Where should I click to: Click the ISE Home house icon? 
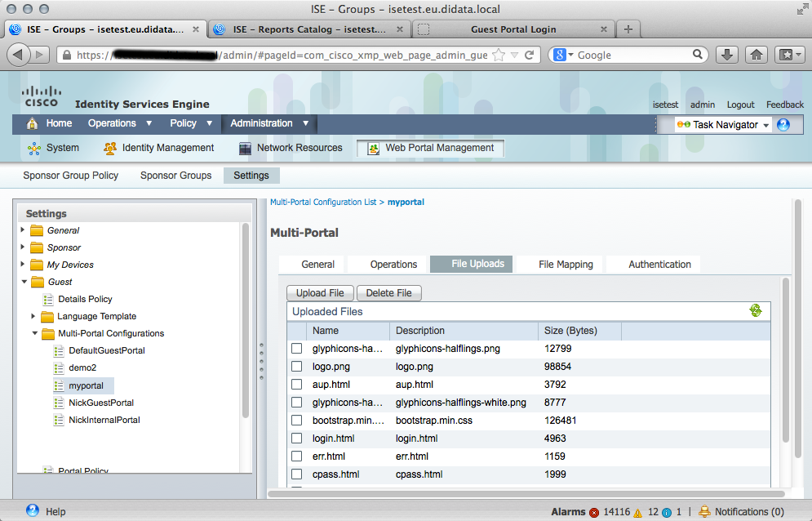click(32, 123)
